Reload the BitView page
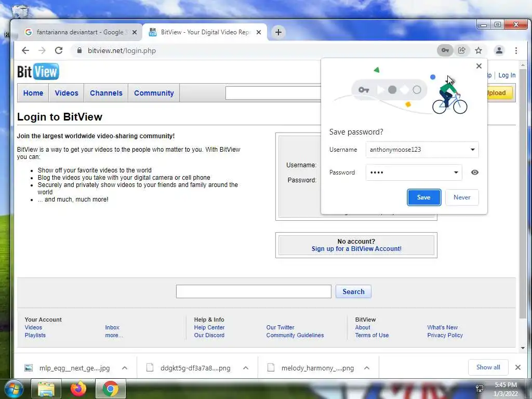The width and height of the screenshot is (532, 399). (x=59, y=50)
